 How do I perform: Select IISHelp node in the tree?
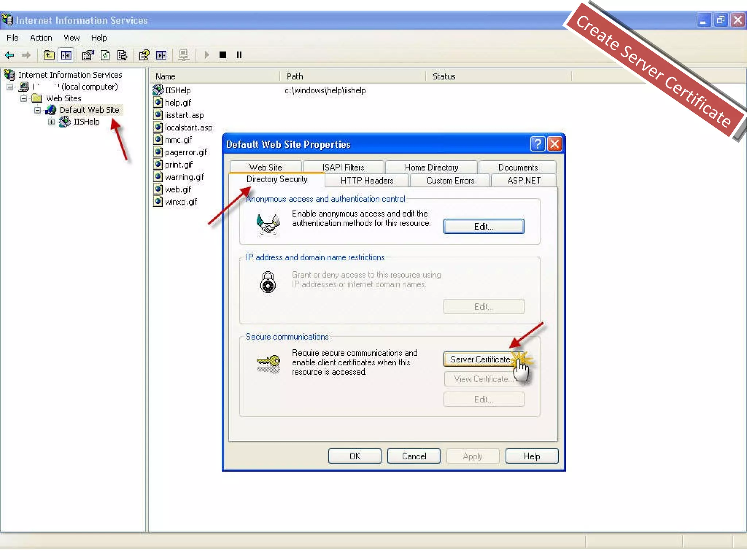86,122
